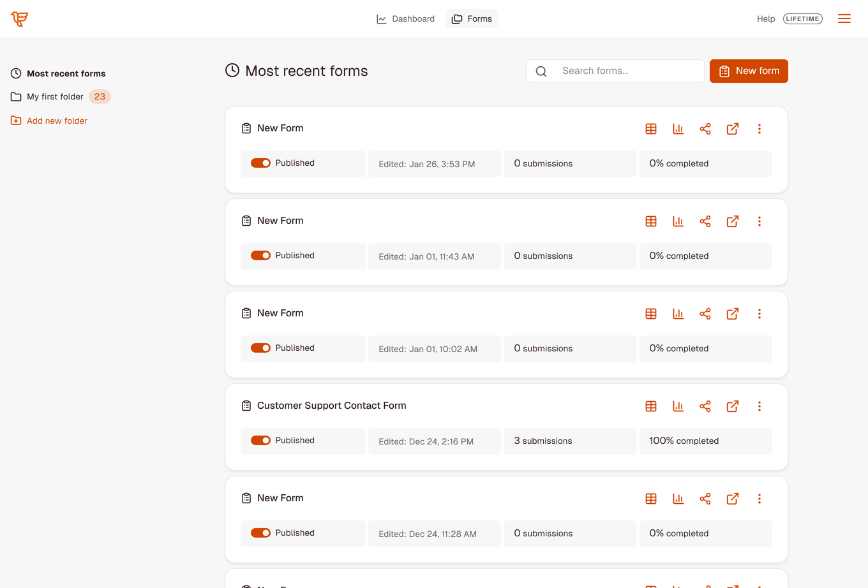
Task: Select the Forms tab
Action: (472, 18)
